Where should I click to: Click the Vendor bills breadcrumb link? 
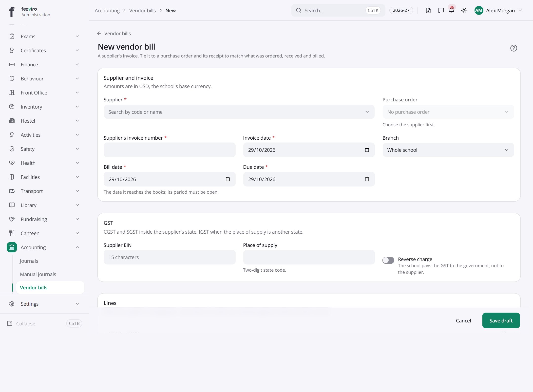(x=142, y=10)
